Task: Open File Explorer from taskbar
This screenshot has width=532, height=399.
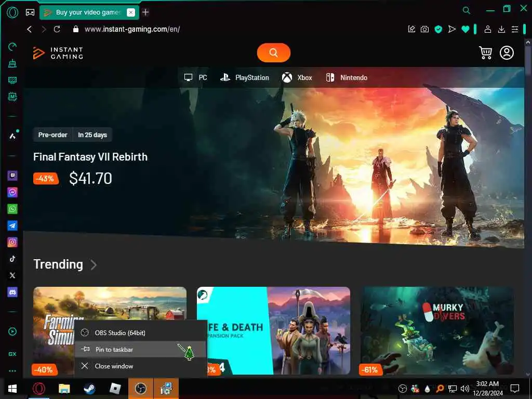Action: click(x=64, y=389)
